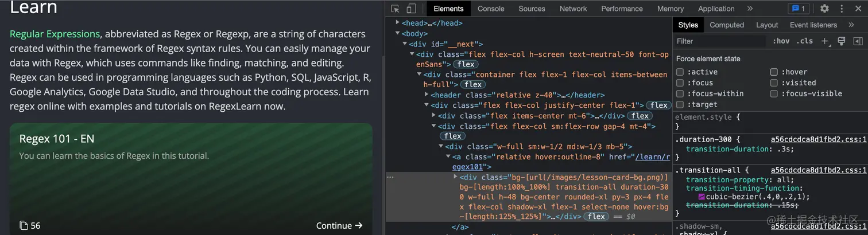The width and height of the screenshot is (868, 235).
Task: Expand the selected bg-[url lesson-card div node
Action: pos(456,177)
